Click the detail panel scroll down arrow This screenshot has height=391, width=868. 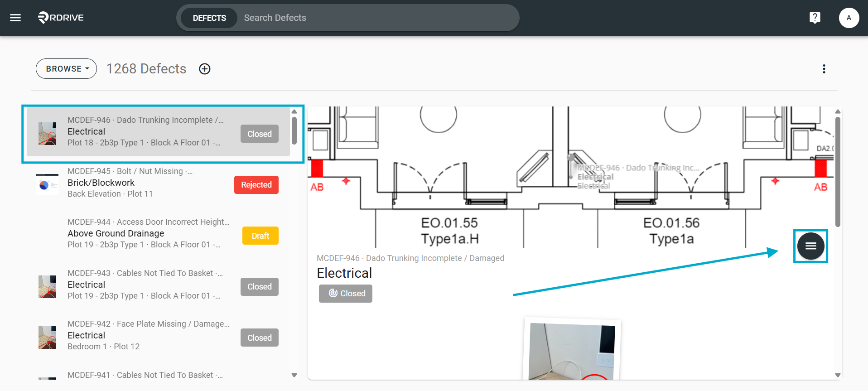click(838, 375)
